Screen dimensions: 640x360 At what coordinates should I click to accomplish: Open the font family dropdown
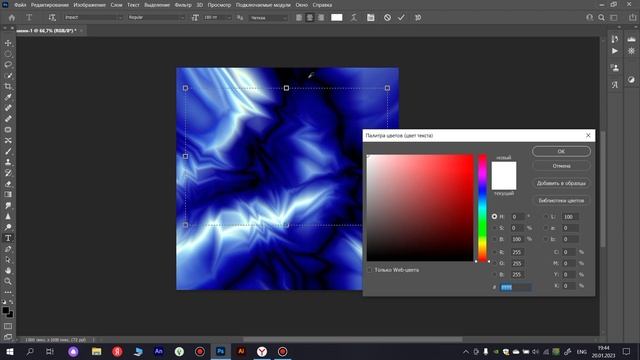(93, 18)
